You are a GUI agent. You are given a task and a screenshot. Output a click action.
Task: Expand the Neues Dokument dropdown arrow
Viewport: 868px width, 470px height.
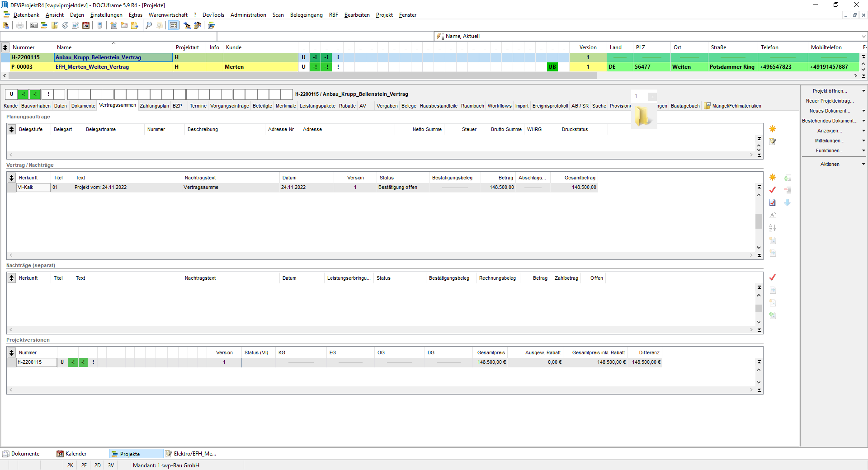coord(863,111)
